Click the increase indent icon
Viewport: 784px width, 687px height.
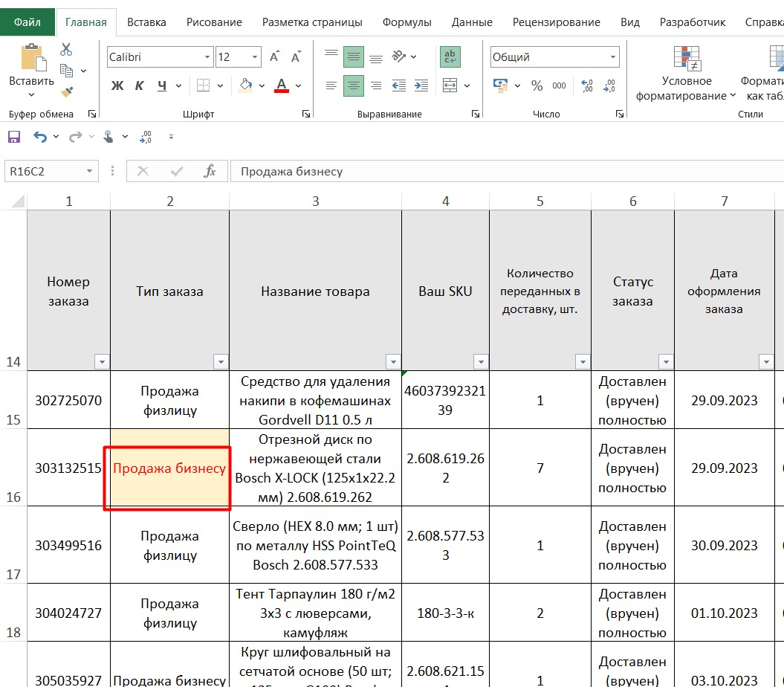click(x=420, y=86)
